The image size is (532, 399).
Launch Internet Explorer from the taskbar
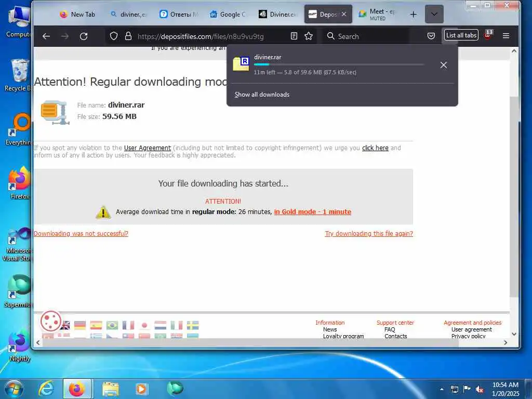point(46,389)
